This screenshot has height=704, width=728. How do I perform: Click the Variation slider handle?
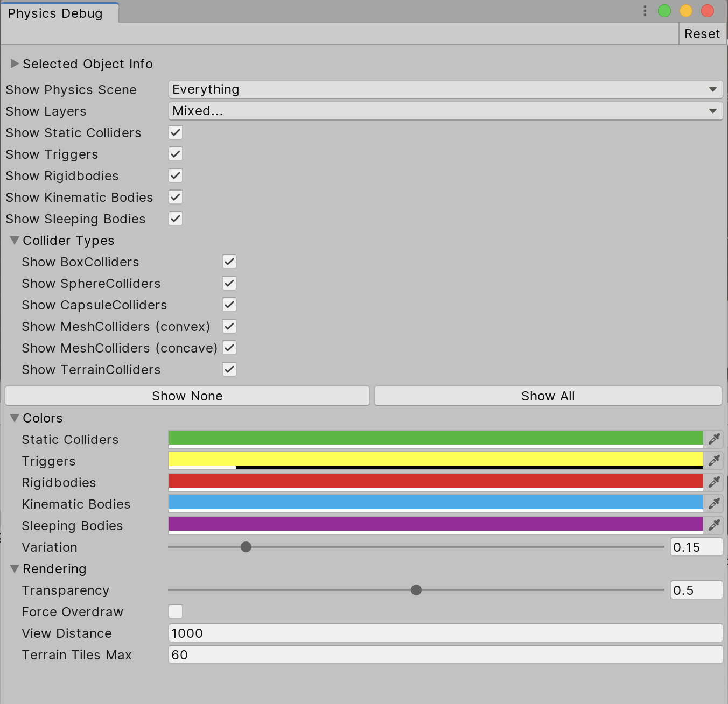[x=246, y=547]
